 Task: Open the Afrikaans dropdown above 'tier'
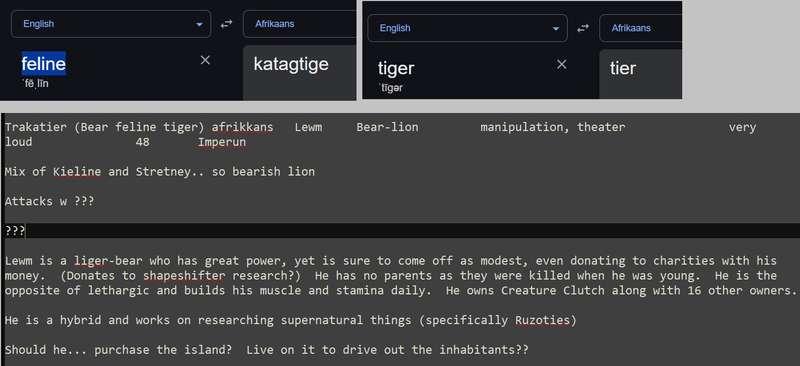[x=641, y=28]
